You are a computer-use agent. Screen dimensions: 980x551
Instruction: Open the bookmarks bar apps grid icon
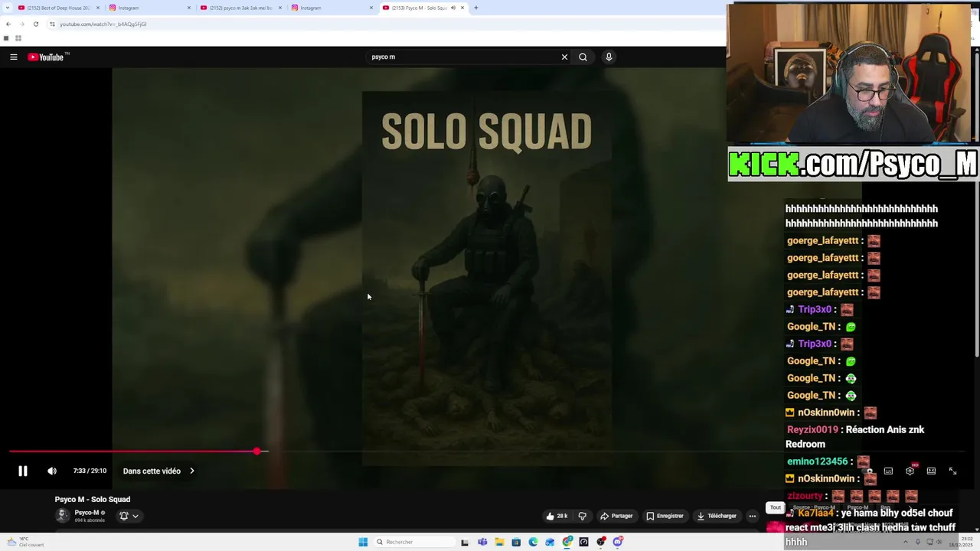coord(18,38)
